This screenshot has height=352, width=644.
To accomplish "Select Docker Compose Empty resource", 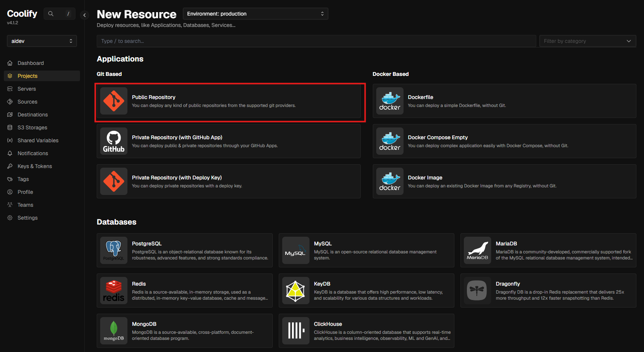I will [504, 141].
